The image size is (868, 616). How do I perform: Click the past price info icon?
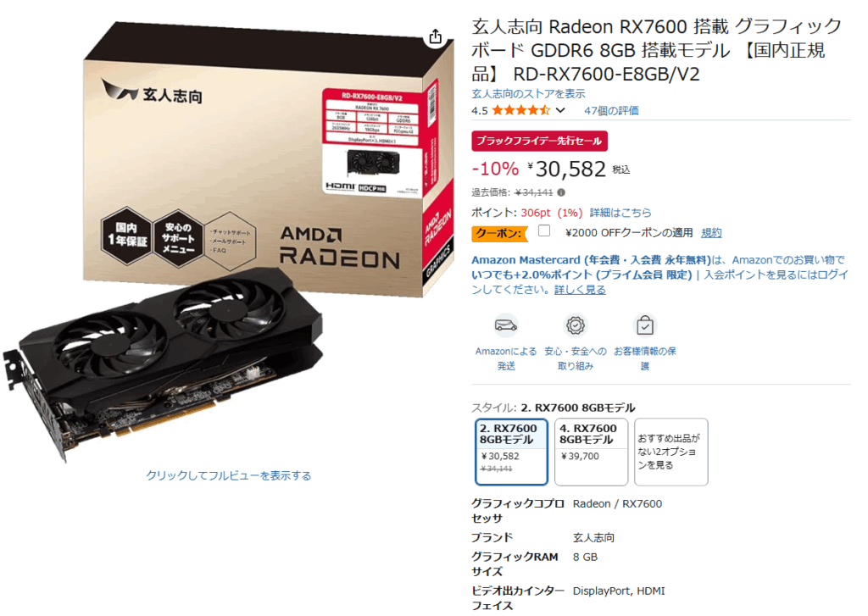click(561, 192)
